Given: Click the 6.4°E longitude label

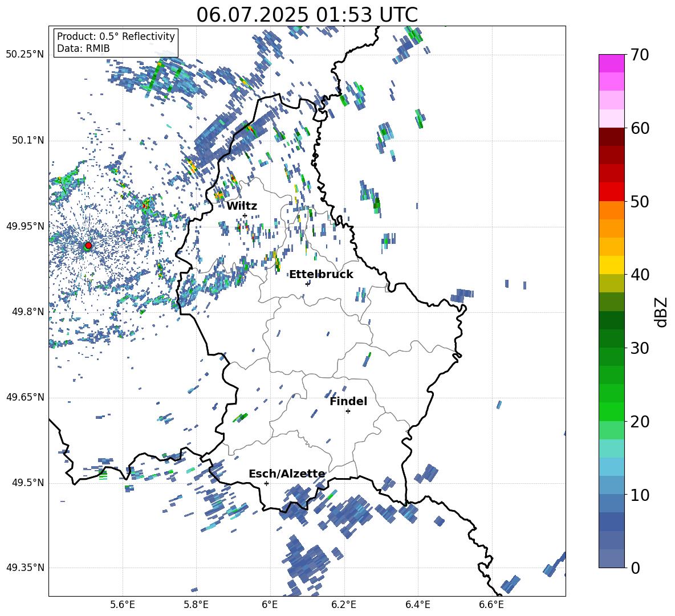Looking at the screenshot, I should point(418,605).
